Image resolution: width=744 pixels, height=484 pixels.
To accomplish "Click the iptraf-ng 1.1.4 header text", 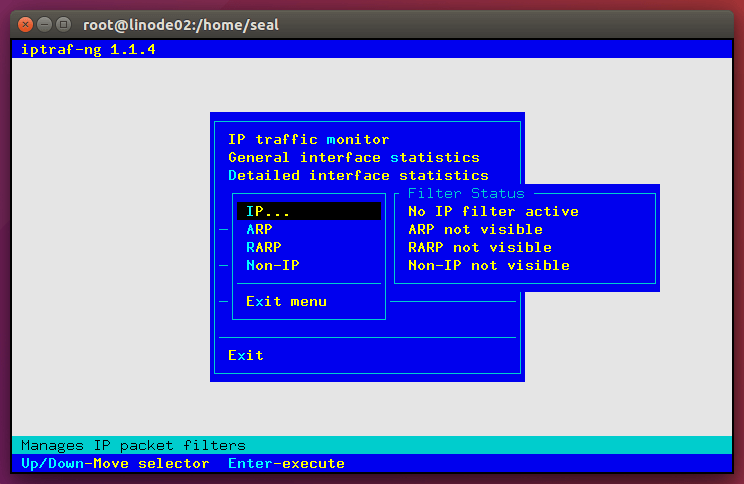I will click(x=88, y=49).
